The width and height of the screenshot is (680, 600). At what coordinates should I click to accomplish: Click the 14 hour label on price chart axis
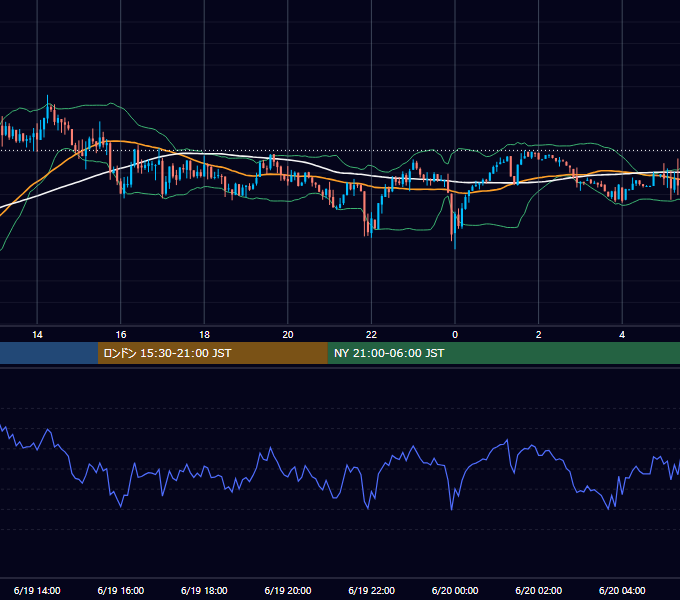pos(37,335)
